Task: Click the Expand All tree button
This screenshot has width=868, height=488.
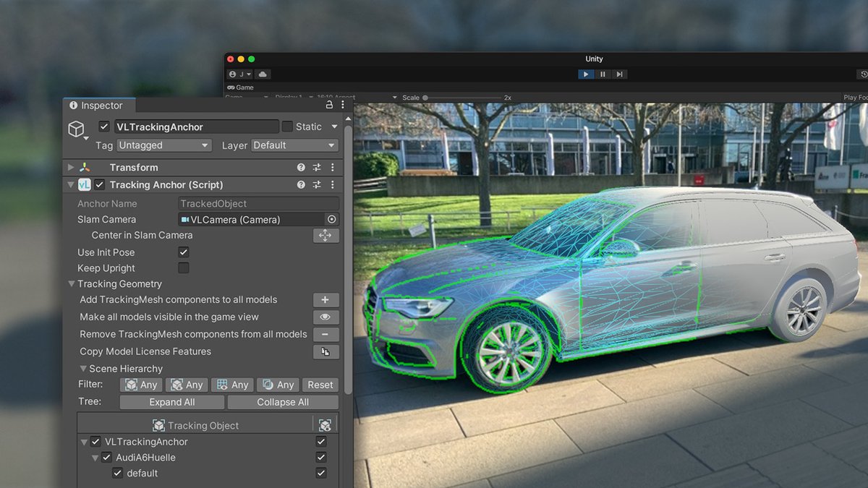Action: 172,403
